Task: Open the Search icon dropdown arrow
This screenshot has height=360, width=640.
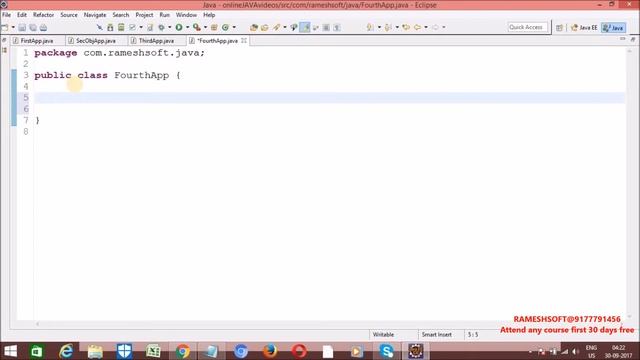Action: tap(284, 27)
